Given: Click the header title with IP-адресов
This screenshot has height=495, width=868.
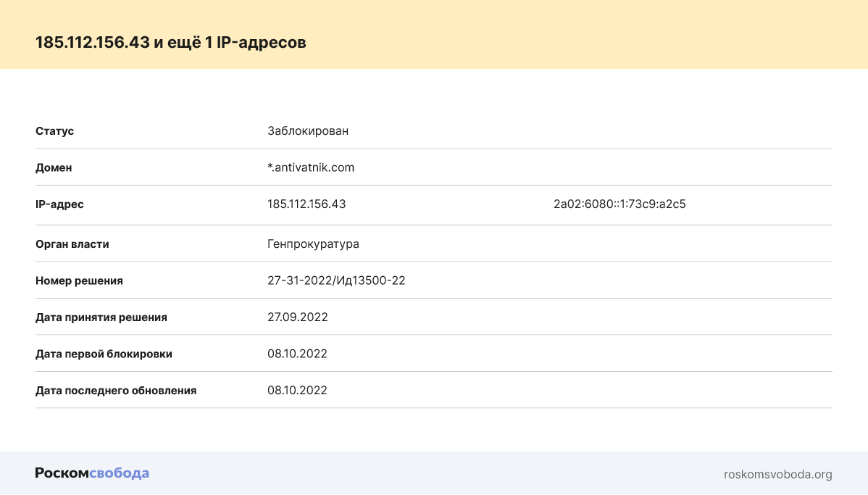Looking at the screenshot, I should tap(171, 43).
